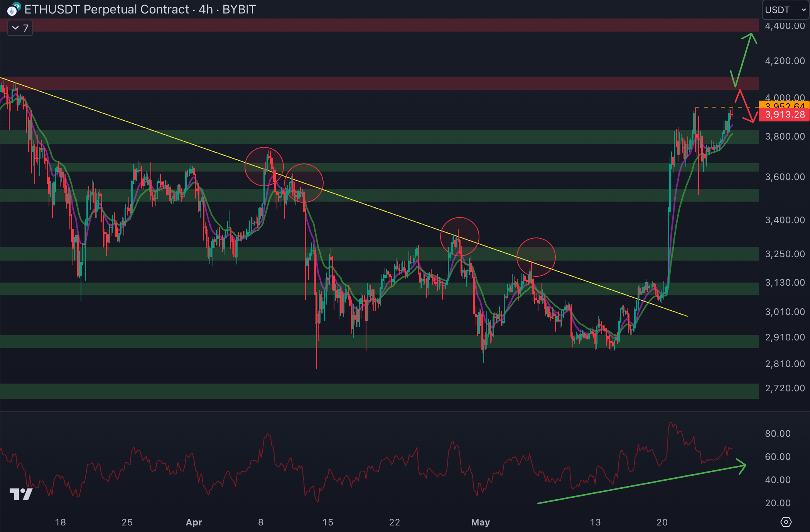The height and width of the screenshot is (532, 810).
Task: Click the 80.00 RSI scale label
Action: [x=778, y=434]
